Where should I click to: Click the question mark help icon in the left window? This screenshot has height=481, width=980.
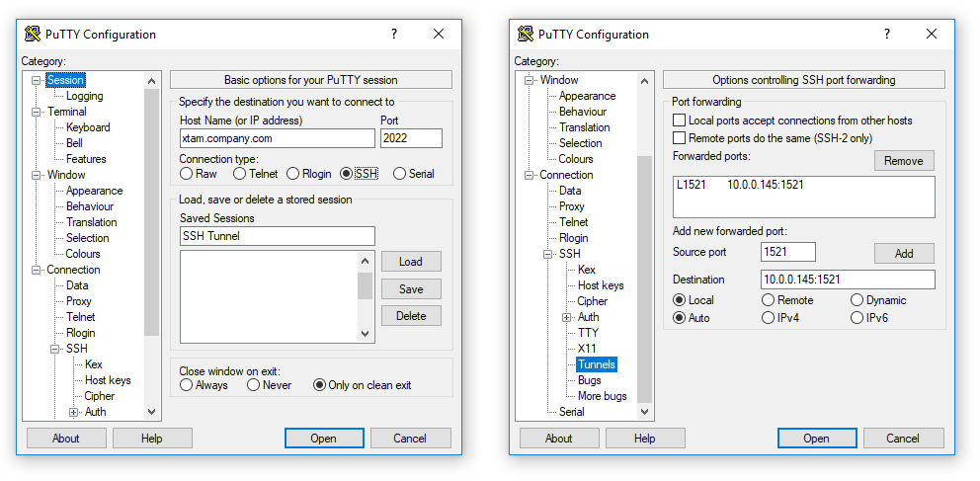[393, 34]
